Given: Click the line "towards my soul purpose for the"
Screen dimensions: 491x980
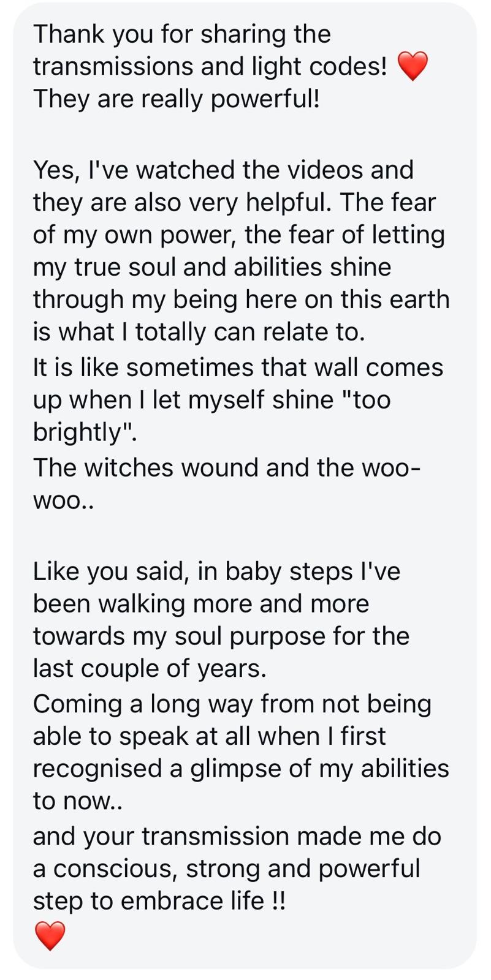Looking at the screenshot, I should click(221, 636).
